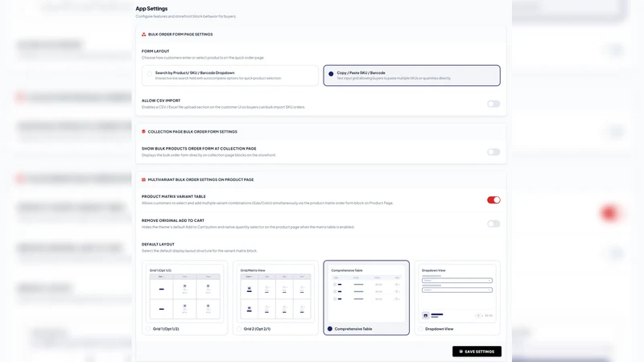The height and width of the screenshot is (362, 644).
Task: Choose the Grid 1 (Opt 1/2) radio option
Action: click(x=149, y=329)
